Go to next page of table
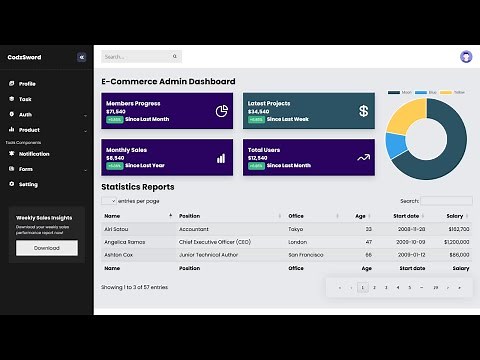Viewport: 480px width, 360px height. [x=448, y=287]
